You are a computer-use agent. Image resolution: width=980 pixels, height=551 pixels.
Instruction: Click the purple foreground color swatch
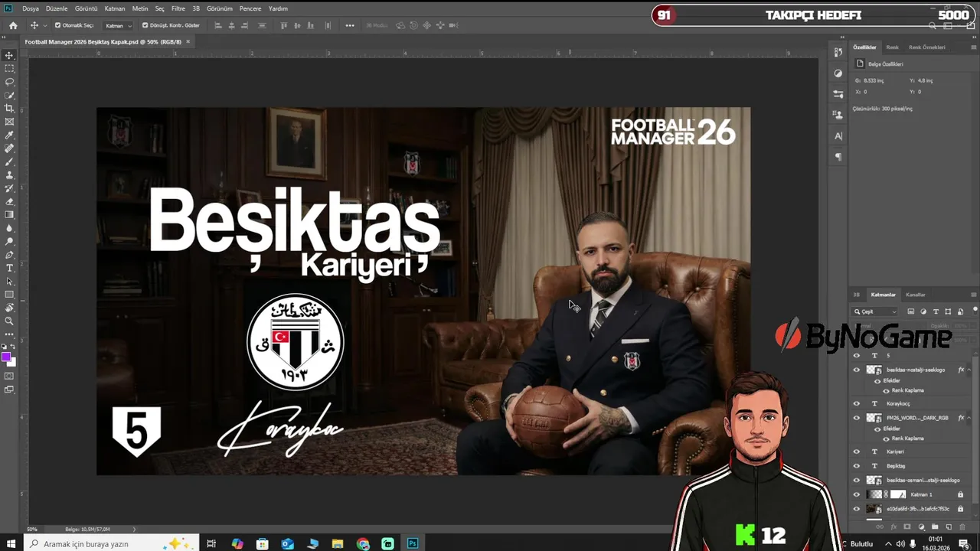coord(6,357)
